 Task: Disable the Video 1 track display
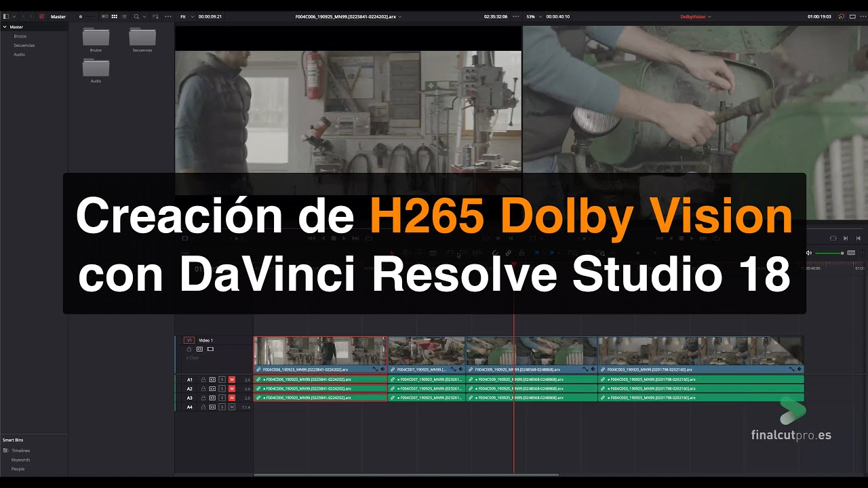coord(210,349)
